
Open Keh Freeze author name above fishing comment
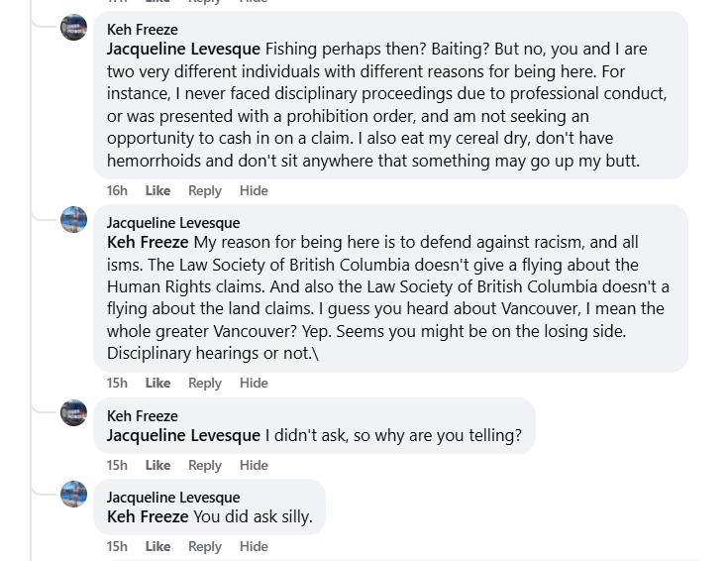coord(143,30)
